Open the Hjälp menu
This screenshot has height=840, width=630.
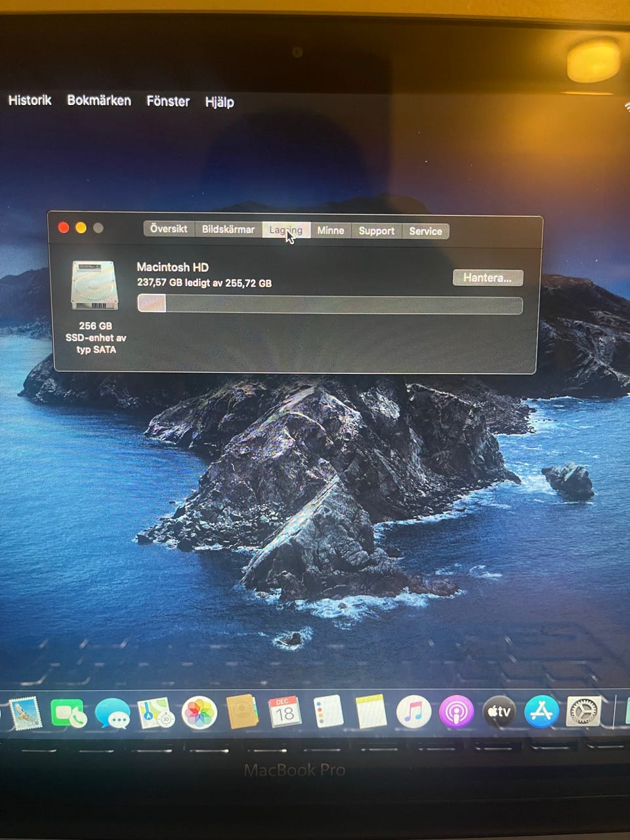(219, 102)
